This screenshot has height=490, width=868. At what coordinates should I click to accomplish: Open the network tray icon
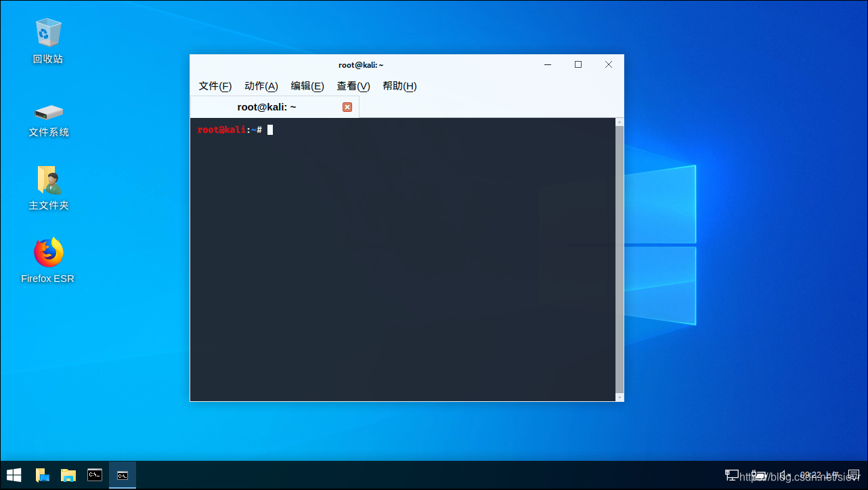tap(732, 475)
